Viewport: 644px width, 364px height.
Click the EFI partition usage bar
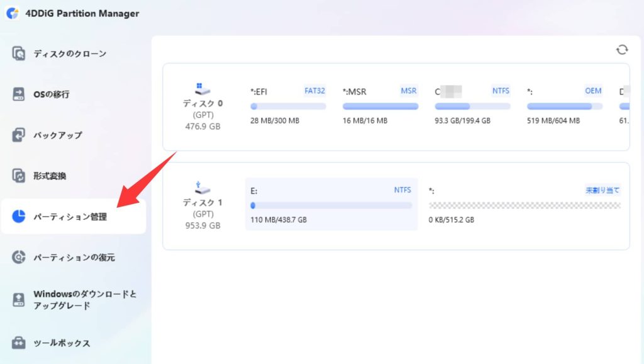pyautogui.click(x=288, y=106)
